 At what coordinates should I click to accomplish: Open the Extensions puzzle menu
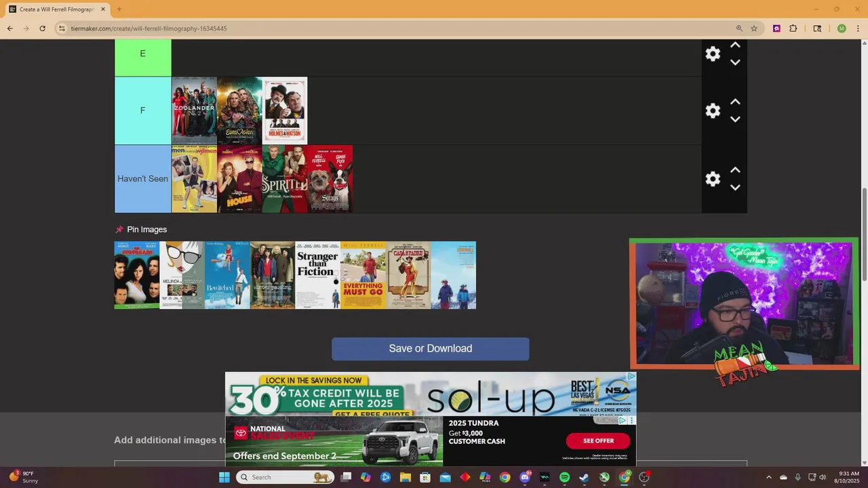793,28
